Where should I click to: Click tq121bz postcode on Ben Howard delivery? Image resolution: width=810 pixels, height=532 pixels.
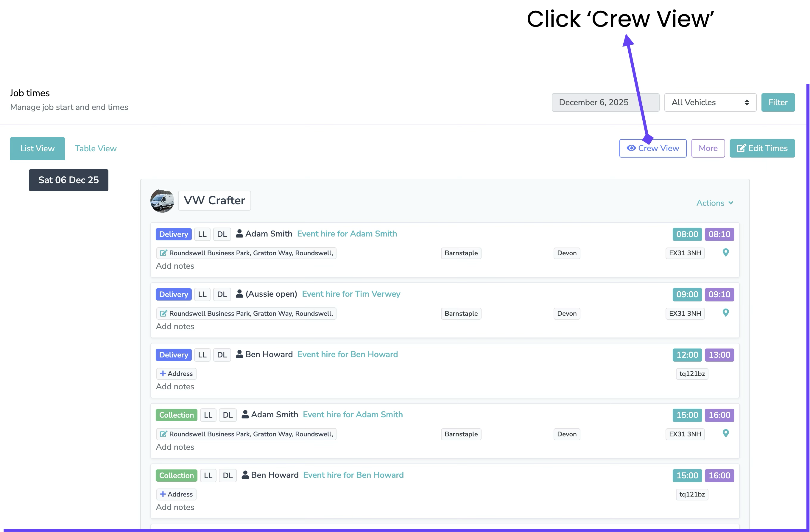(x=692, y=374)
